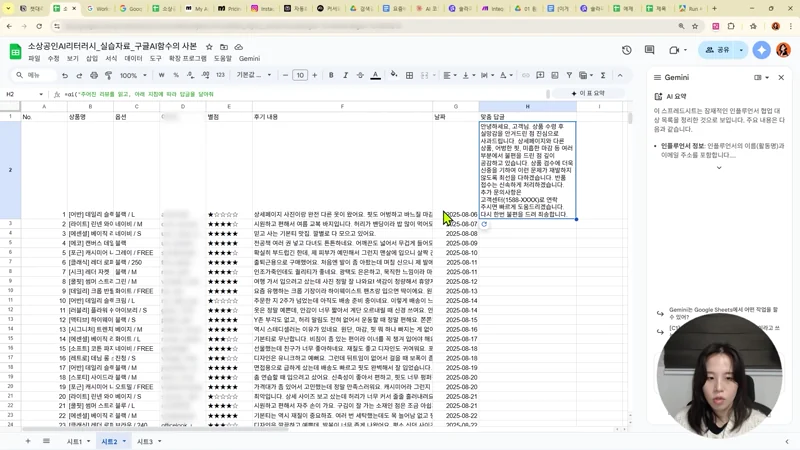Print the spreadsheet using the printer icon
The width and height of the screenshot is (800, 450).
coord(94,76)
